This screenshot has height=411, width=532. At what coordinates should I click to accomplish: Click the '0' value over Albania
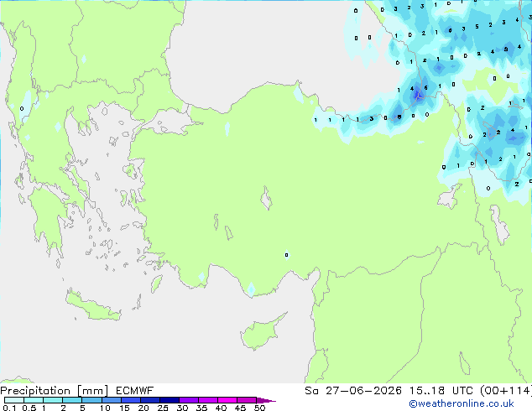tap(22, 109)
